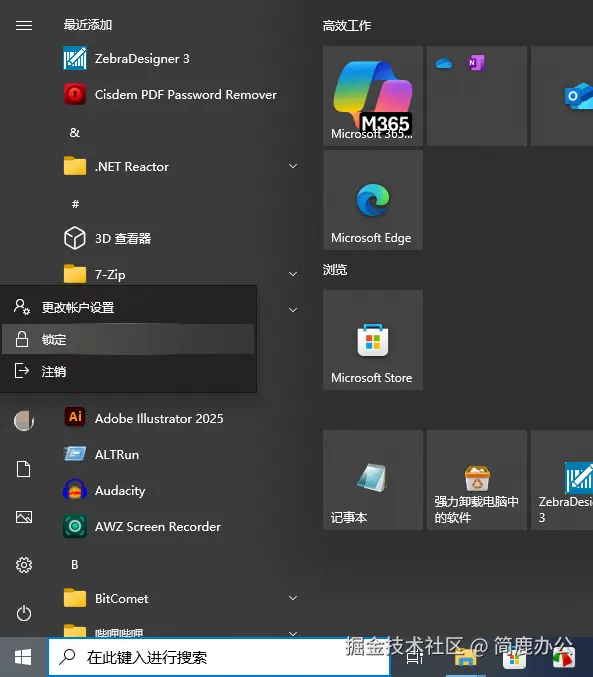Open the Outlook tile
The width and height of the screenshot is (593, 677).
point(562,96)
